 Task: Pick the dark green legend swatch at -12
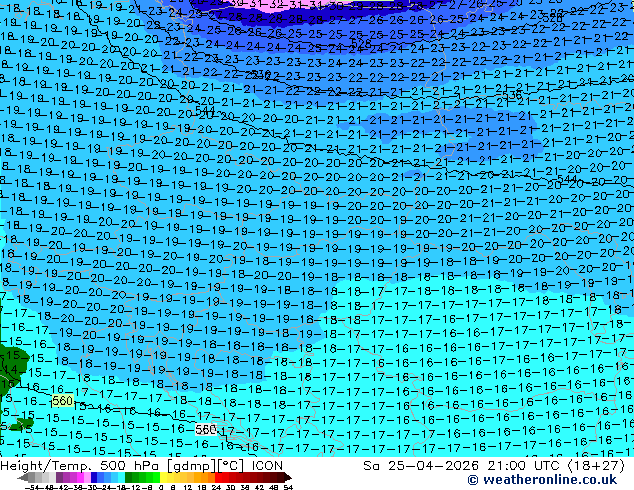[x=129, y=477]
